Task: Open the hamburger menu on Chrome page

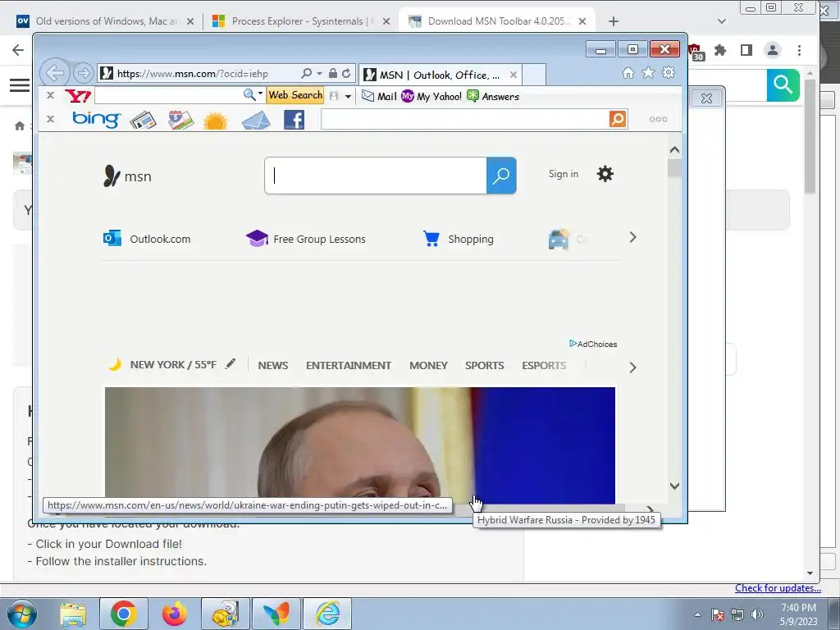Action: pyautogui.click(x=20, y=85)
